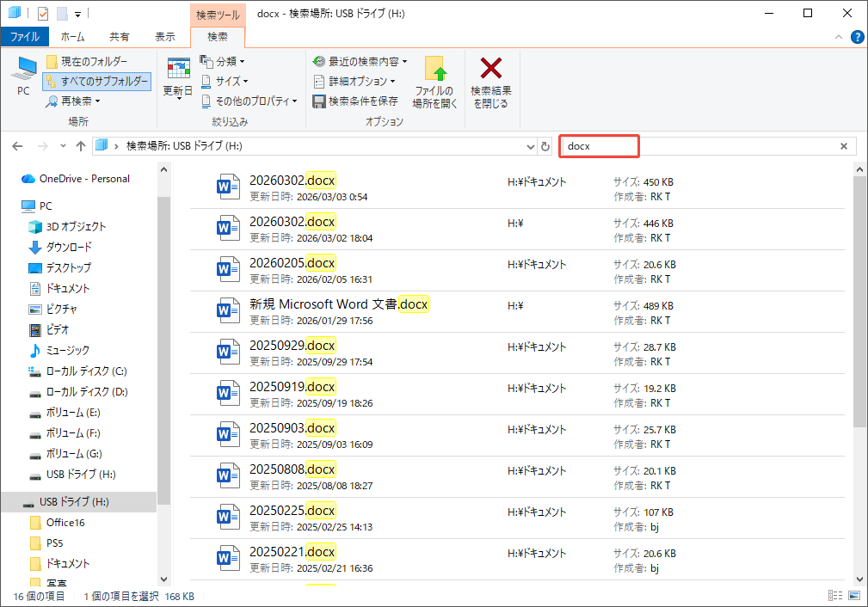868x607 pixels.
Task: Clear the docx search box
Action: (x=844, y=145)
